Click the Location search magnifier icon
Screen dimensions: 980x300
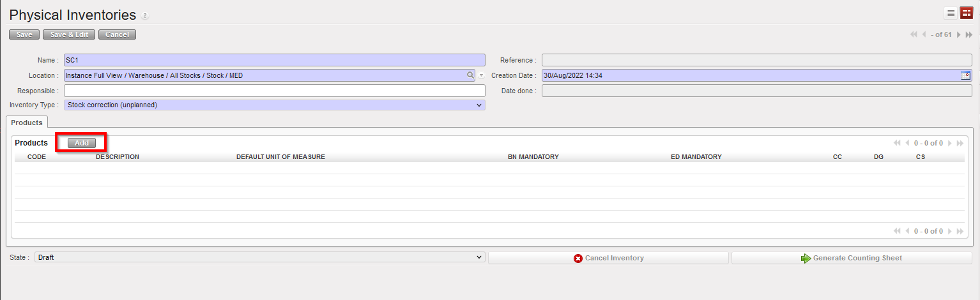point(470,75)
